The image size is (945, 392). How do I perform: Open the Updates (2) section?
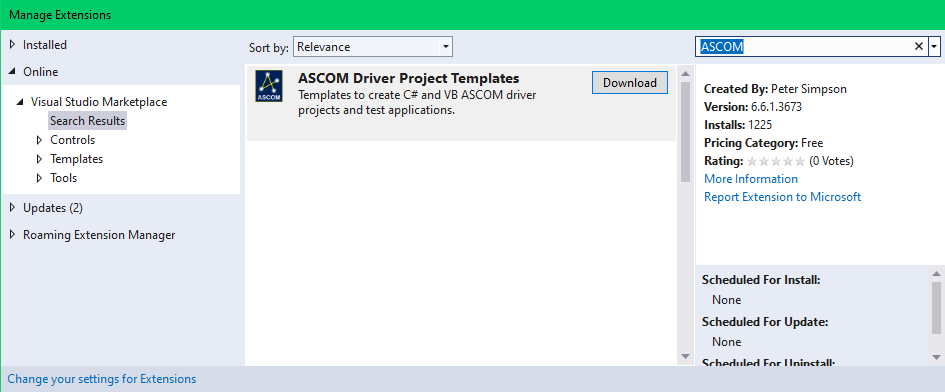[x=52, y=207]
